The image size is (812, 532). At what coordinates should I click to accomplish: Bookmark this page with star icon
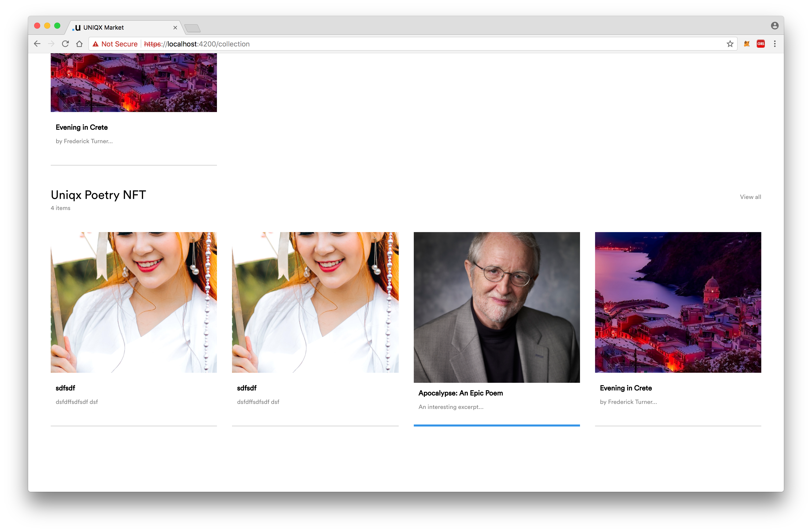coord(730,44)
